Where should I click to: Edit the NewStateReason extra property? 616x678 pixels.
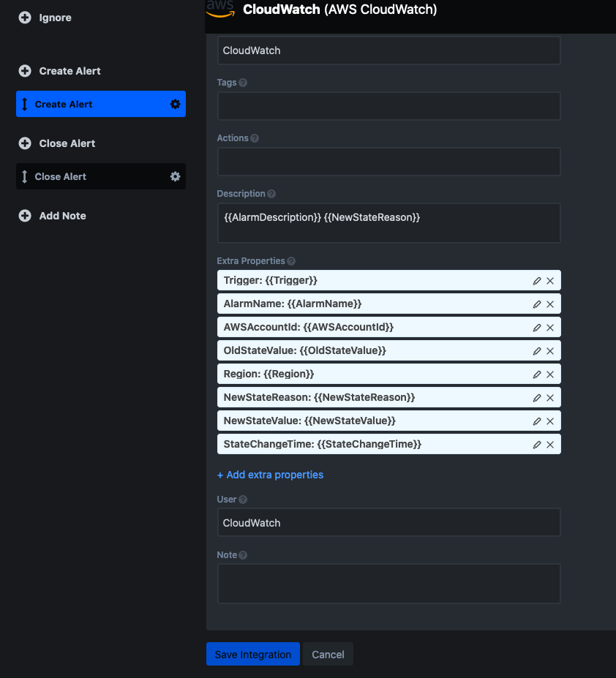pyautogui.click(x=537, y=397)
